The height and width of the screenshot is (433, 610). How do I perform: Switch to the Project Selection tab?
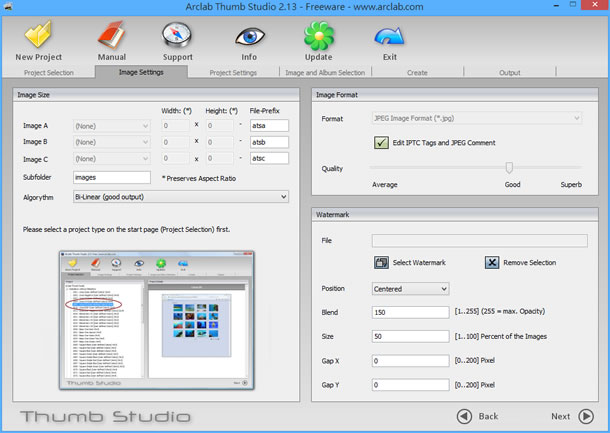pos(49,73)
